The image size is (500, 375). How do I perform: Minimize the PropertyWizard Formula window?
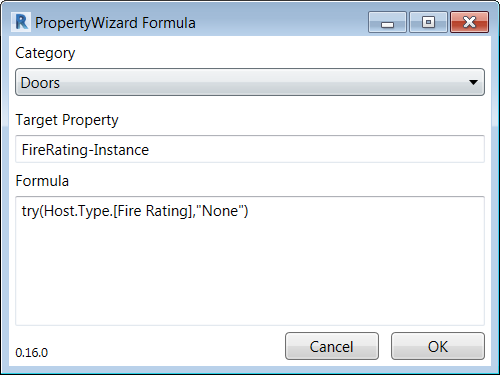point(387,22)
